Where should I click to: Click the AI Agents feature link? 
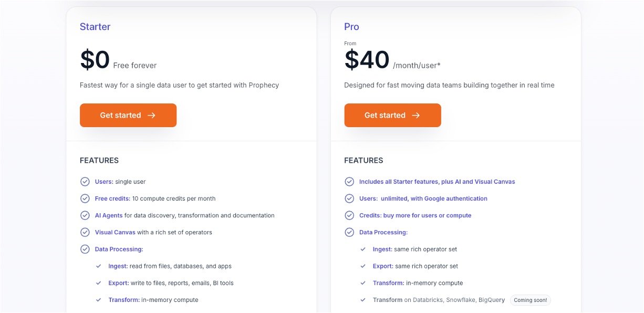[109, 215]
